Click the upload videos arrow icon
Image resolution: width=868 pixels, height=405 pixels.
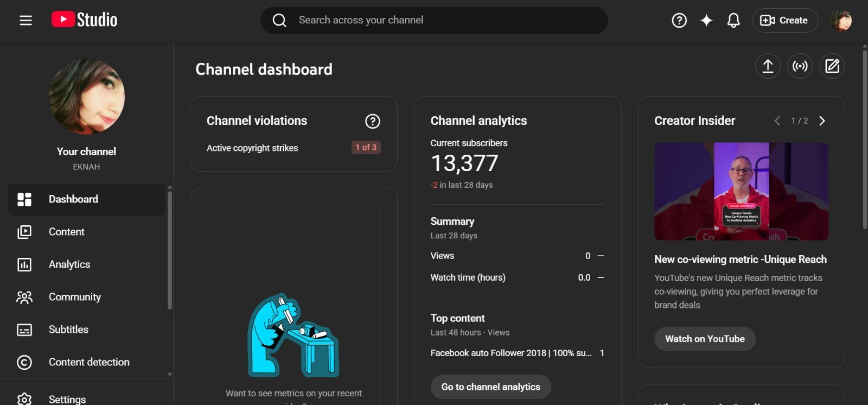click(x=768, y=66)
